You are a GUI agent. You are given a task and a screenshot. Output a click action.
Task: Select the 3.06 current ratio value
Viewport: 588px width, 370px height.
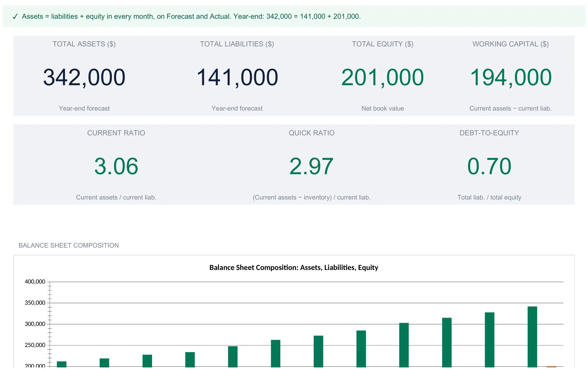[x=116, y=166]
